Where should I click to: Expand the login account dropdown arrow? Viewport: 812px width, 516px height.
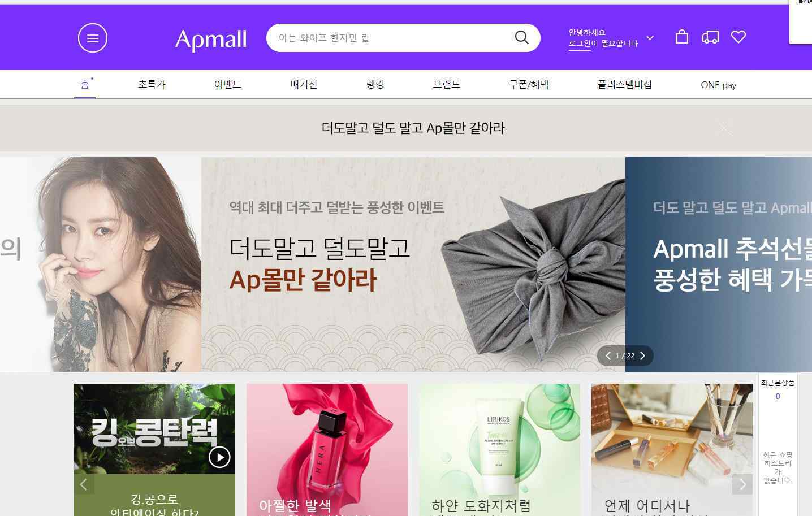[650, 38]
